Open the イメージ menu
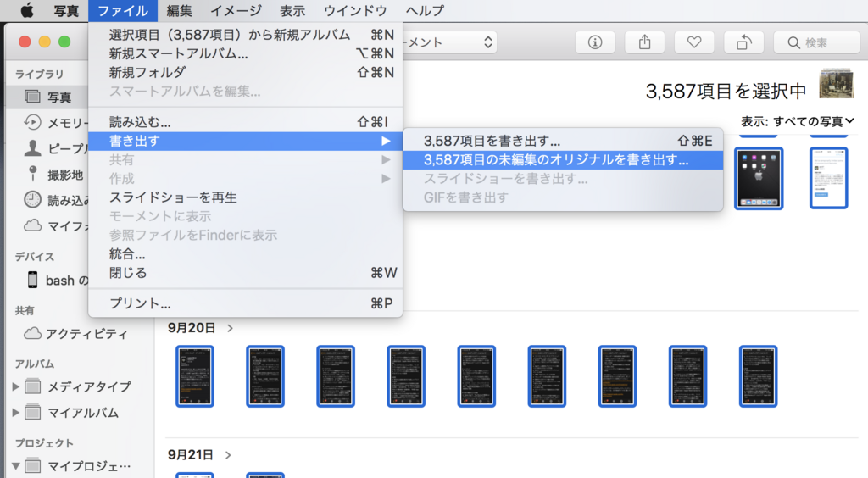This screenshot has height=478, width=868. coord(236,10)
